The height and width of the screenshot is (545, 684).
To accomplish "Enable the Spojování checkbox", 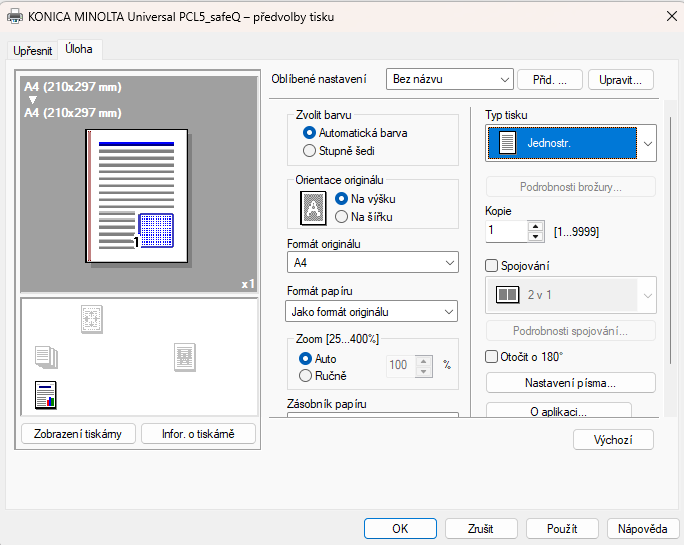I will [x=492, y=266].
